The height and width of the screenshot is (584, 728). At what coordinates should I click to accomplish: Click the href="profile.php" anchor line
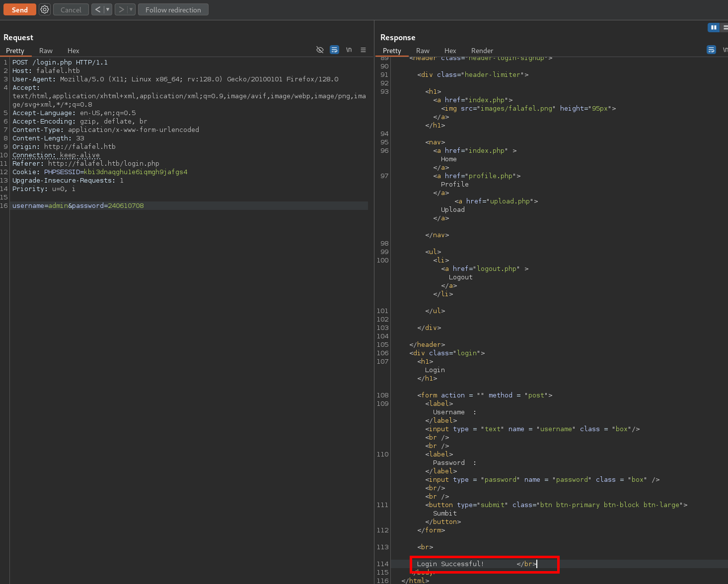pyautogui.click(x=477, y=176)
